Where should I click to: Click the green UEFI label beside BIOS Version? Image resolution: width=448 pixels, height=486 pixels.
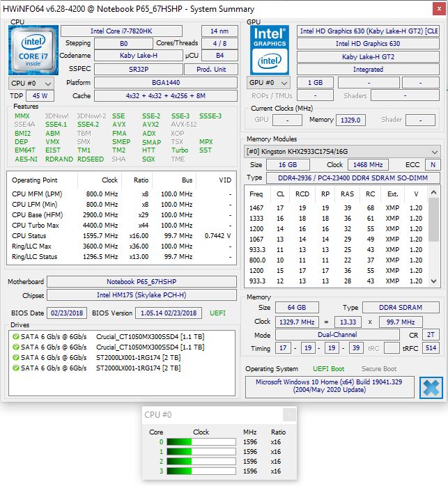tap(217, 313)
